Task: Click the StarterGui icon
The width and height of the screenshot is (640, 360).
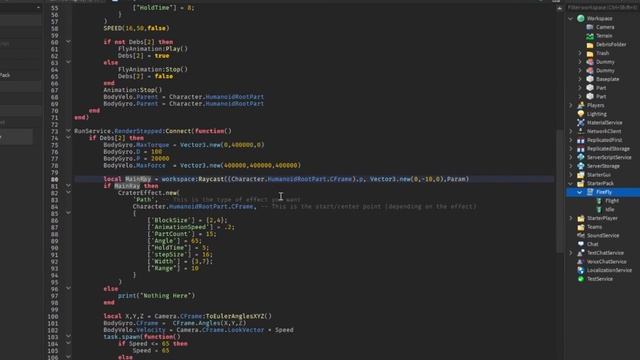Action: coord(581,175)
